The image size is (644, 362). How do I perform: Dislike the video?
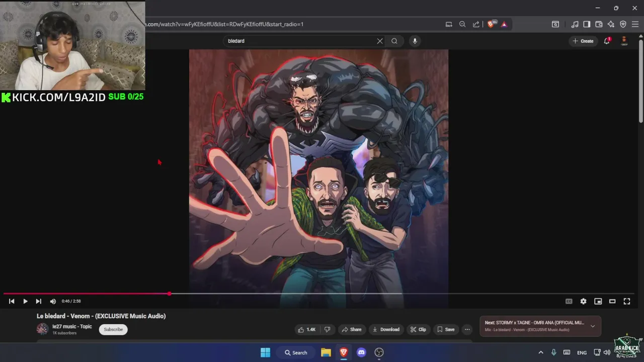coord(327,329)
